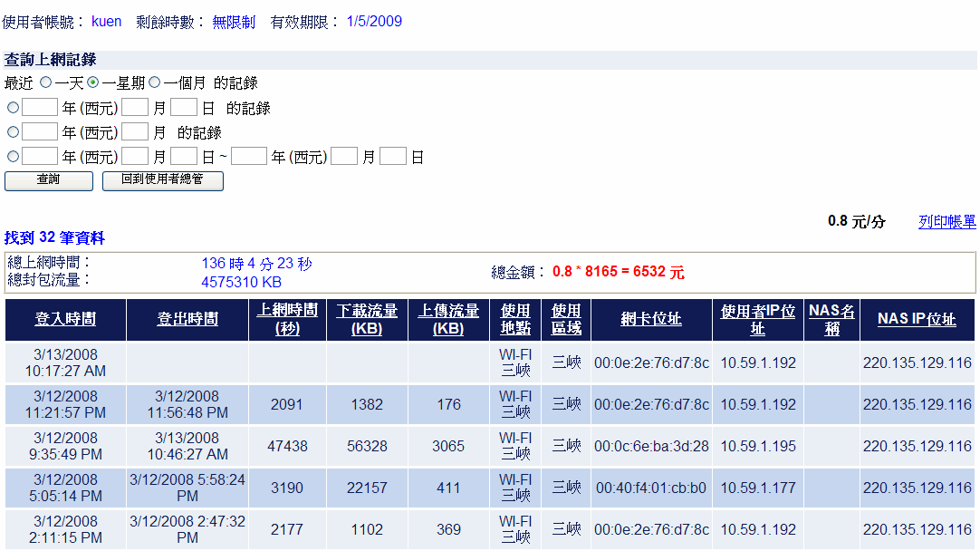Sort by 使用者IP位址 column header
The height and width of the screenshot is (551, 980).
(757, 320)
